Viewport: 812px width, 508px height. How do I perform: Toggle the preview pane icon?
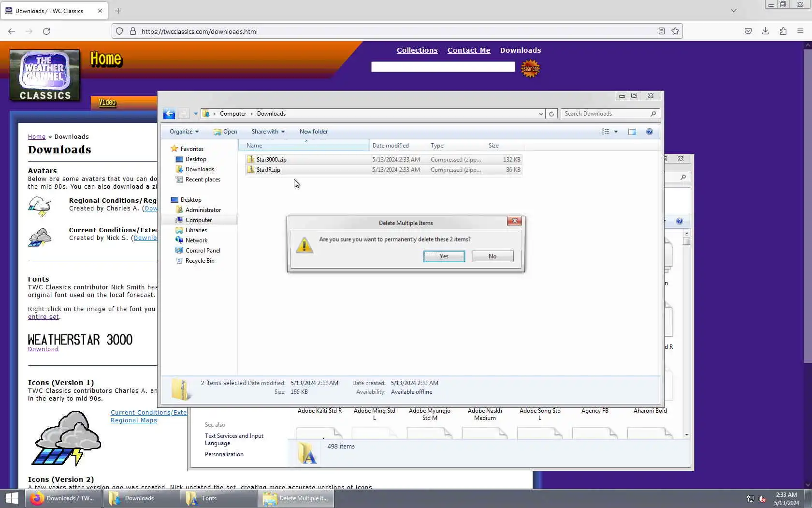[x=632, y=132]
